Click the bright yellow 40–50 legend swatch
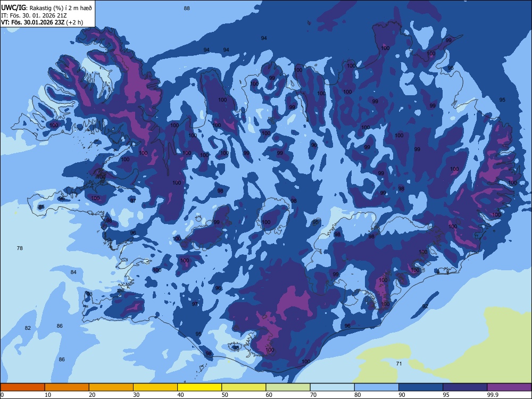Image resolution: width=532 pixels, height=399 pixels. click(x=199, y=387)
